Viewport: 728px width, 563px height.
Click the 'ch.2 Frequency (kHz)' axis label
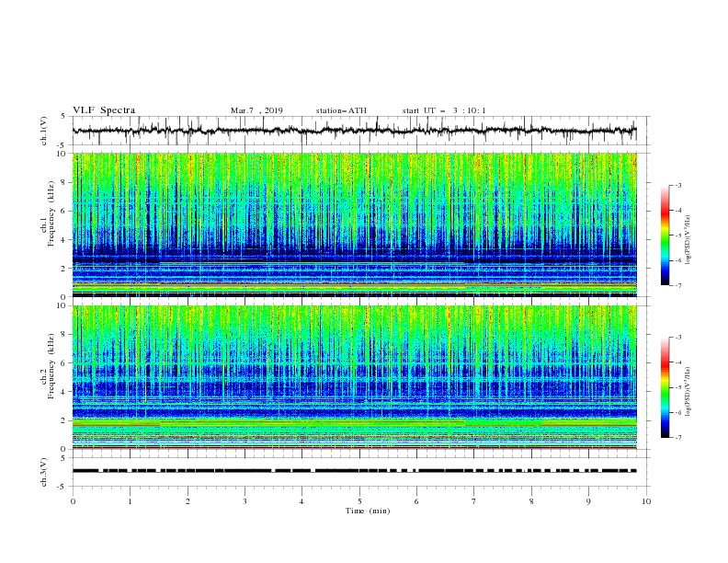click(x=47, y=365)
